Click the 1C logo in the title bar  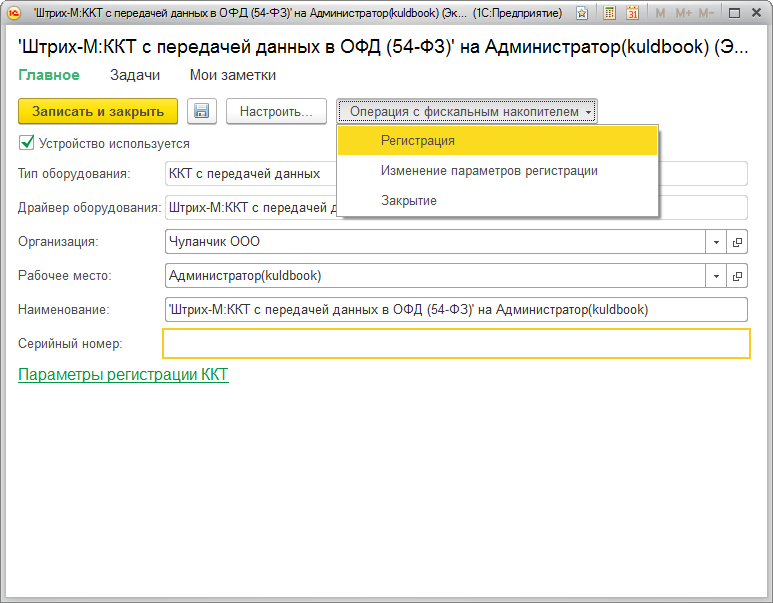(13, 14)
